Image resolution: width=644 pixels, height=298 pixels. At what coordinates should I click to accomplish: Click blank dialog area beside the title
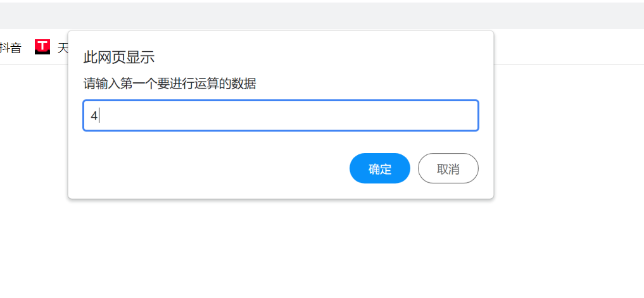click(317, 58)
